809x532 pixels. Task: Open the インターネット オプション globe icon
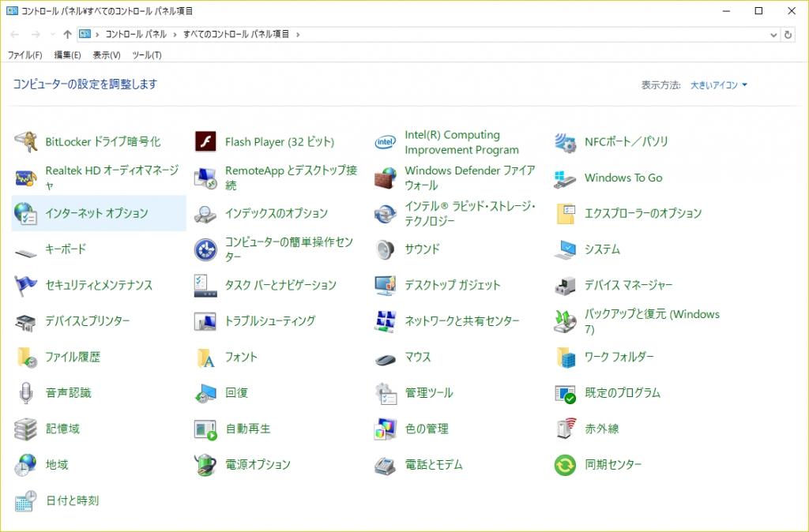(x=25, y=213)
